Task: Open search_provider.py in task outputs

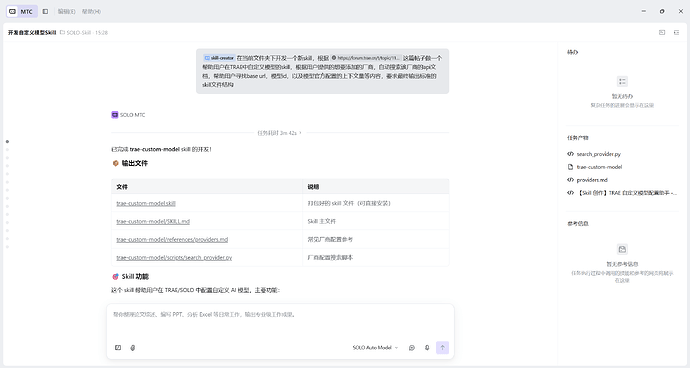Action: click(x=598, y=154)
